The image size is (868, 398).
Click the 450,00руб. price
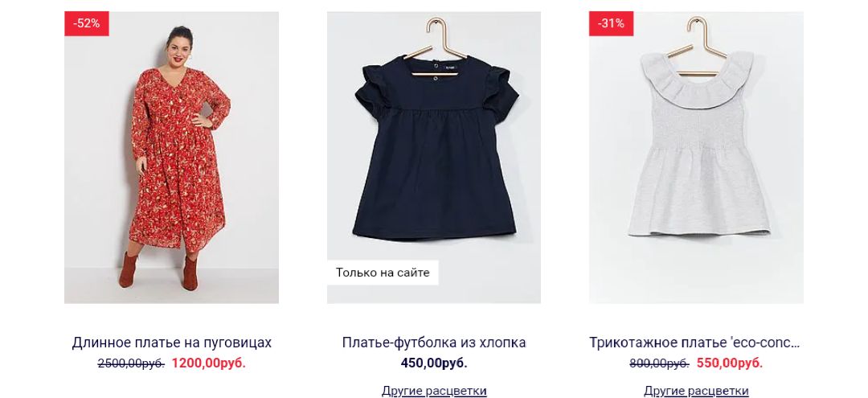tap(434, 363)
